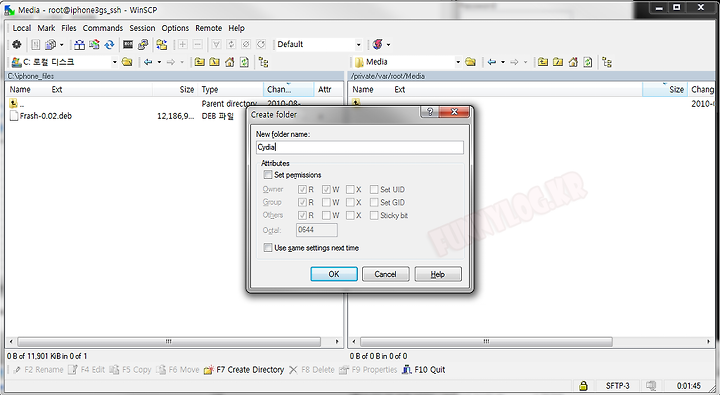Click OK in Create folder dialog

pos(334,274)
